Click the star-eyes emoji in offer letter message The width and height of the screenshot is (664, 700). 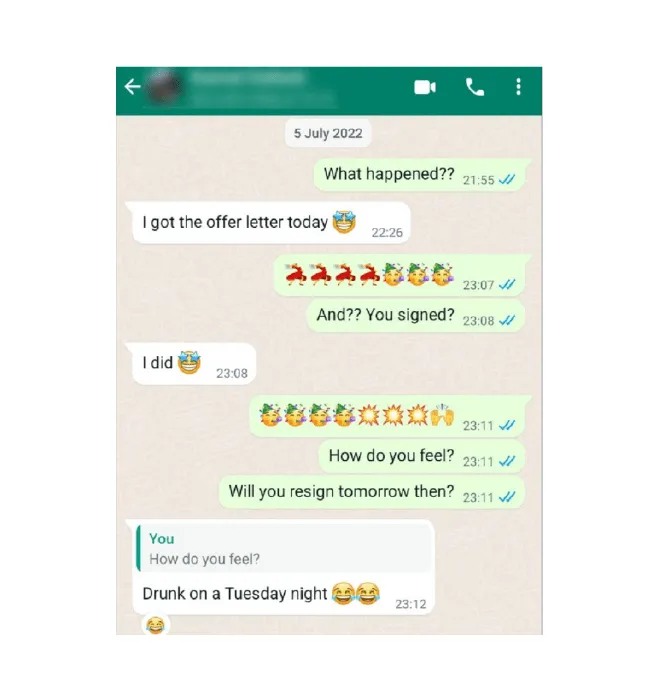click(x=344, y=222)
